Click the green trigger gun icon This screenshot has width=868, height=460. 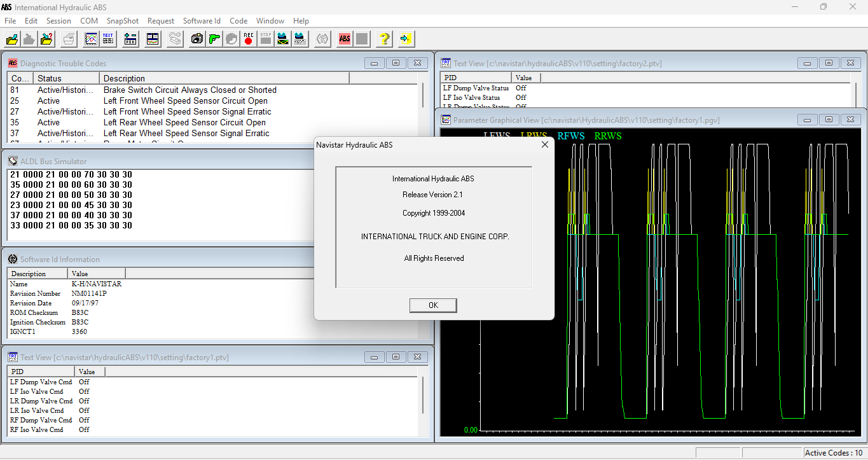pyautogui.click(x=214, y=39)
